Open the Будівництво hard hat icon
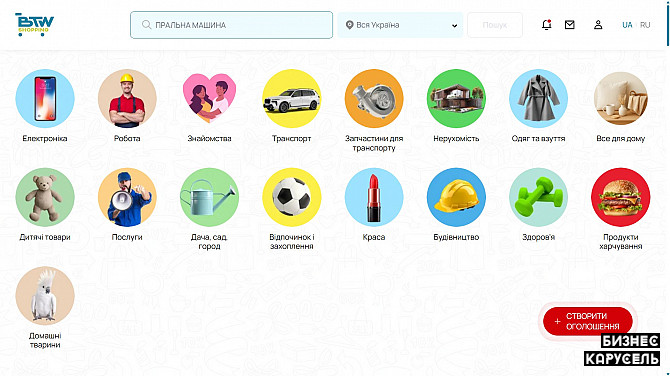The image size is (670, 376). click(456, 197)
